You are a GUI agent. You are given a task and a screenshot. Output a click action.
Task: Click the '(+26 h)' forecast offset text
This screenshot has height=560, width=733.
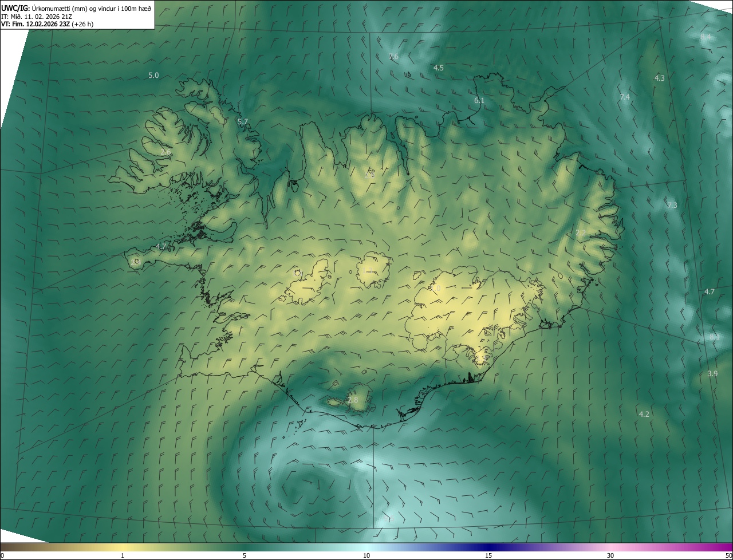click(83, 24)
